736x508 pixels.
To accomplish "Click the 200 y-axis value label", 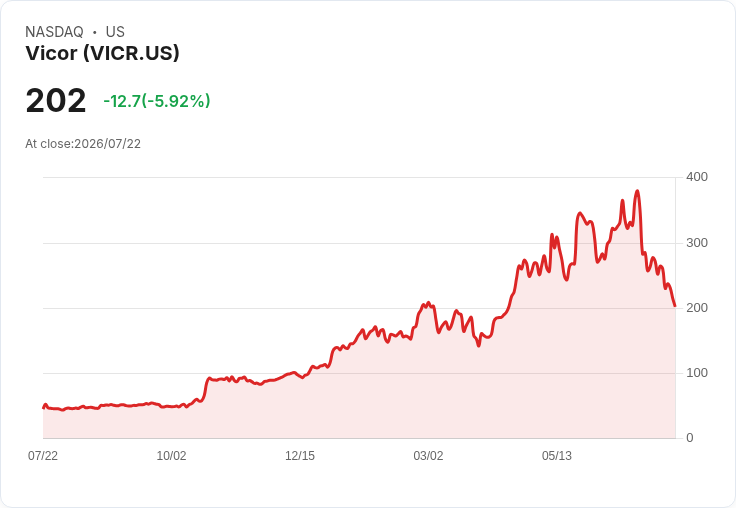I will (697, 308).
